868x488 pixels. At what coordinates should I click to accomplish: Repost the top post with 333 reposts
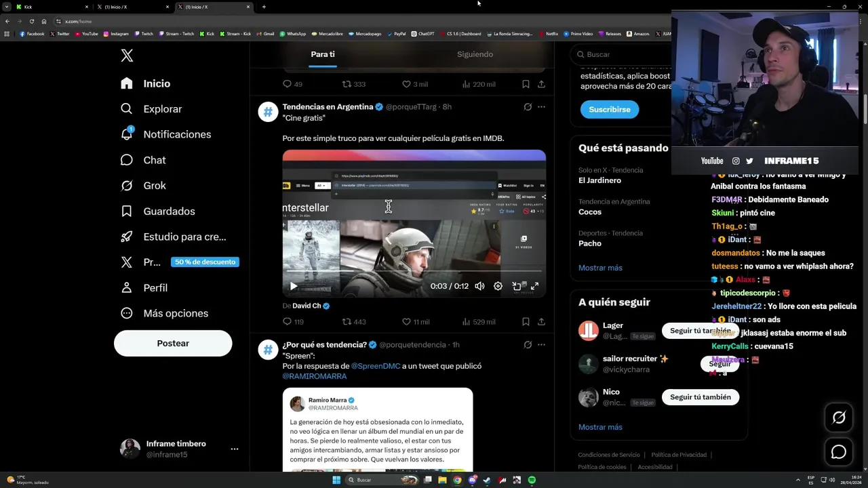[x=353, y=84]
